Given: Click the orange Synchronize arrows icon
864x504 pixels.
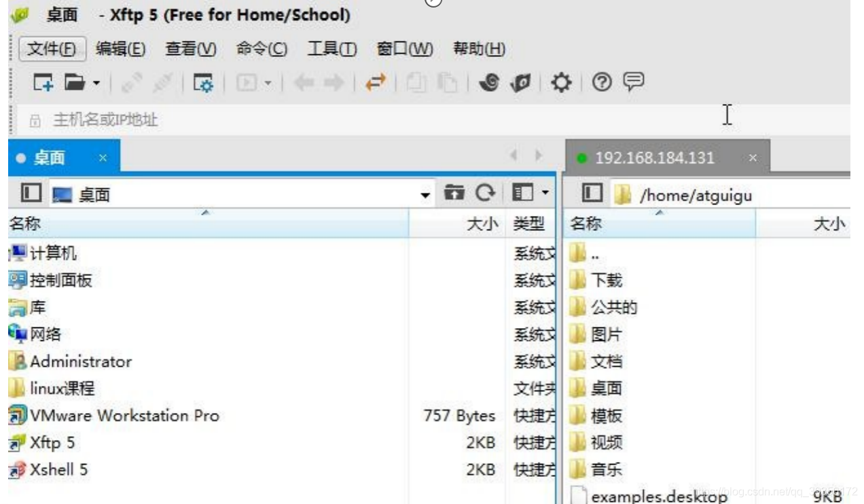Looking at the screenshot, I should pyautogui.click(x=374, y=83).
